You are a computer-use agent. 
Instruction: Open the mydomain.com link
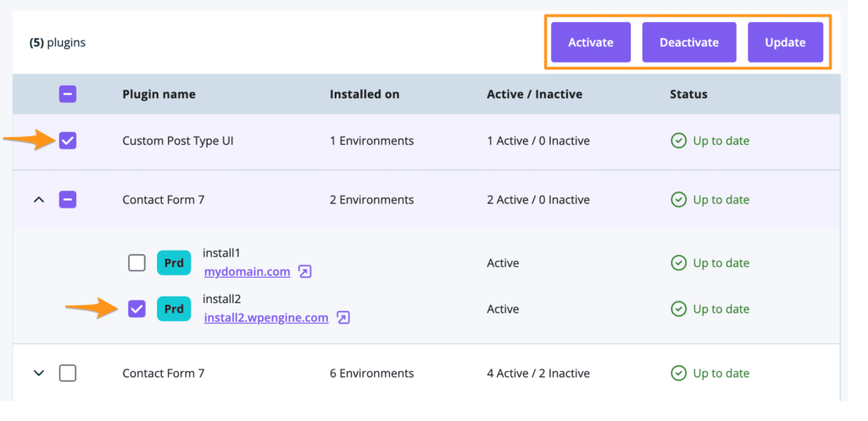(247, 272)
